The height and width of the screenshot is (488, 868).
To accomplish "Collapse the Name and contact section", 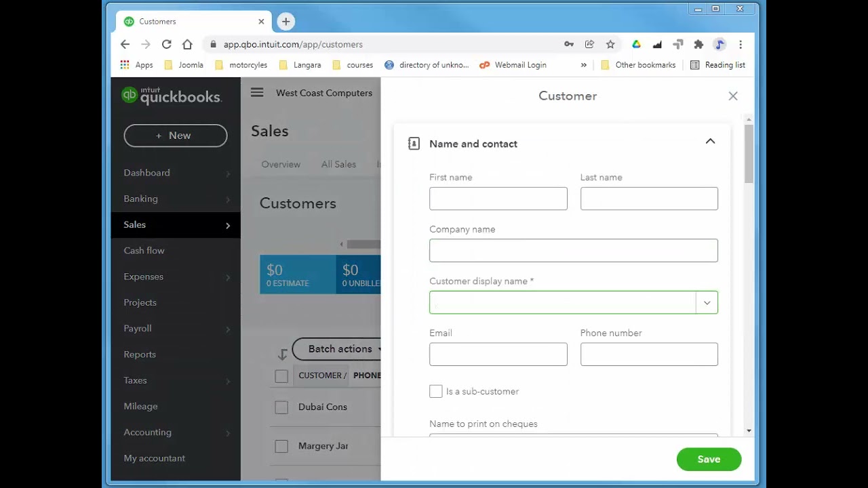I will pyautogui.click(x=710, y=142).
